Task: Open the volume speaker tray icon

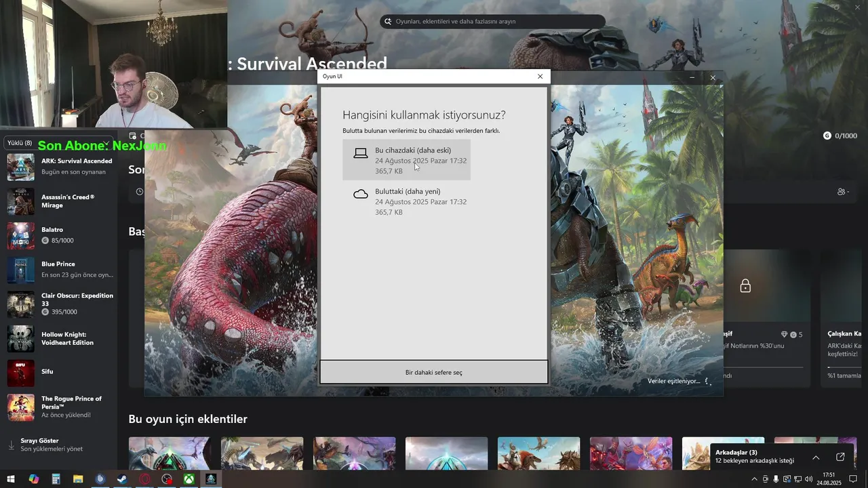Action: click(x=808, y=479)
